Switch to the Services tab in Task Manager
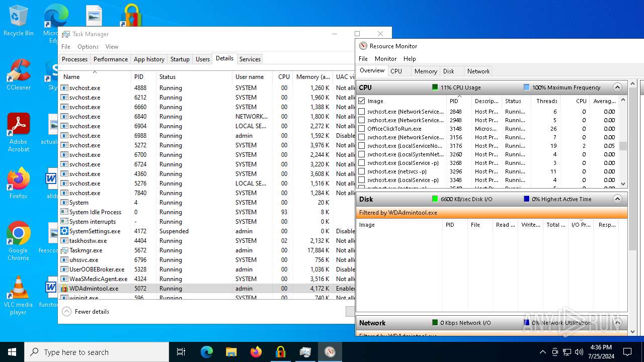The width and height of the screenshot is (644, 362). coord(250,59)
